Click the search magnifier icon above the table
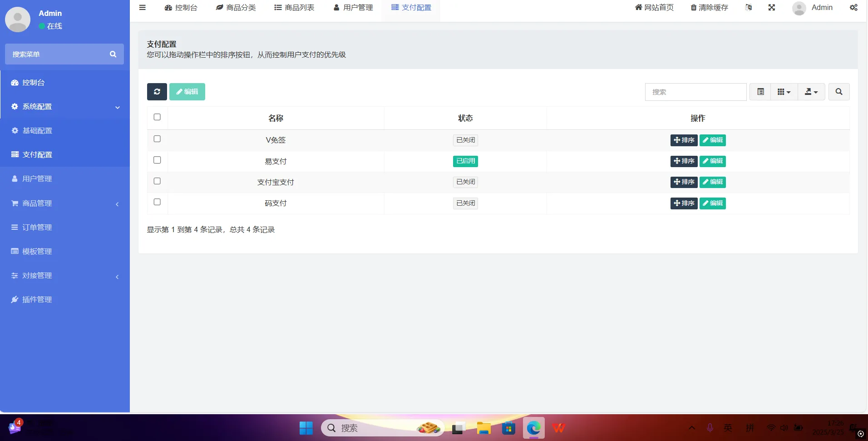The height and width of the screenshot is (441, 868). pos(838,91)
